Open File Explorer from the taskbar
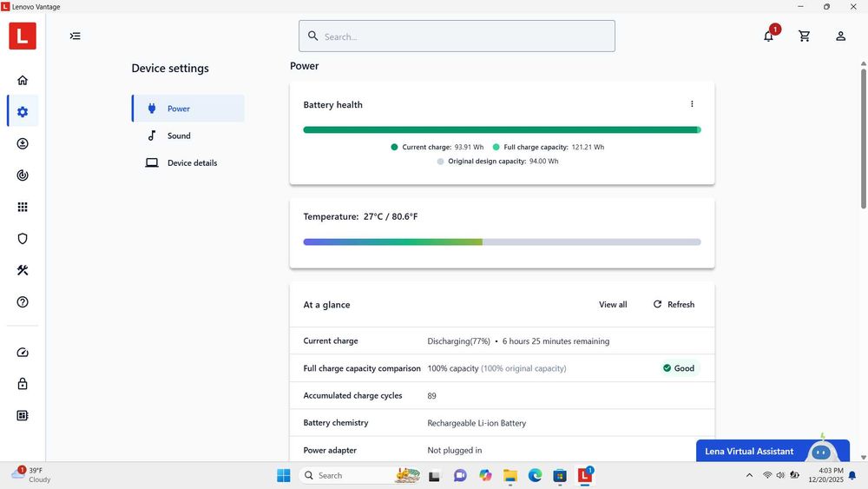 click(510, 476)
